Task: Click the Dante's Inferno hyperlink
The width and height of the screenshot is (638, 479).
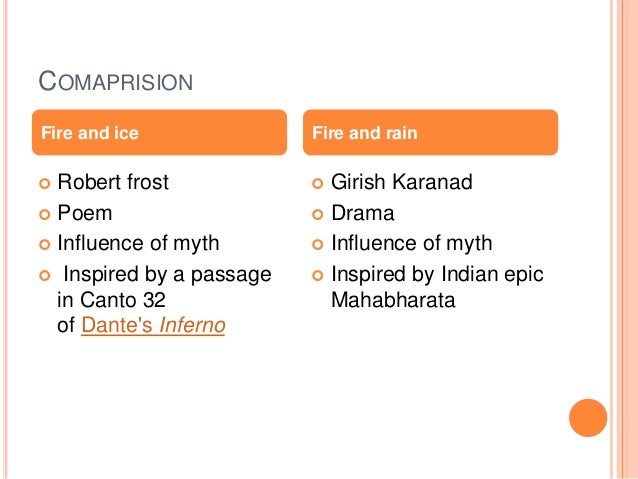Action: pyautogui.click(x=152, y=326)
